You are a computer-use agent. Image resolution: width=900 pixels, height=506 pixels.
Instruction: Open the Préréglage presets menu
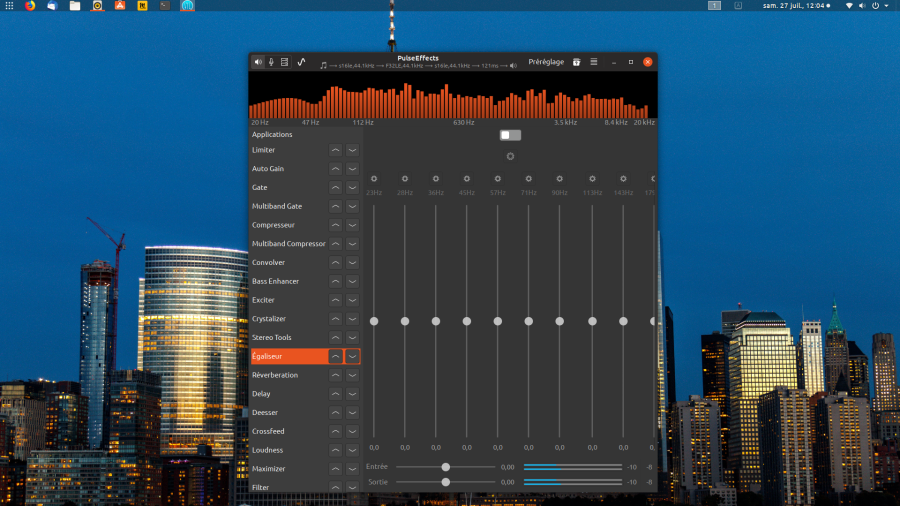click(x=546, y=62)
